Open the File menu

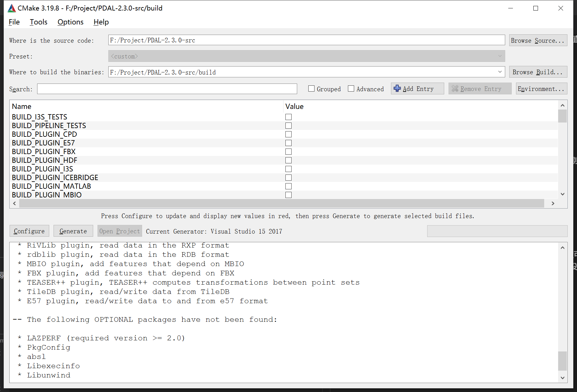[14, 22]
